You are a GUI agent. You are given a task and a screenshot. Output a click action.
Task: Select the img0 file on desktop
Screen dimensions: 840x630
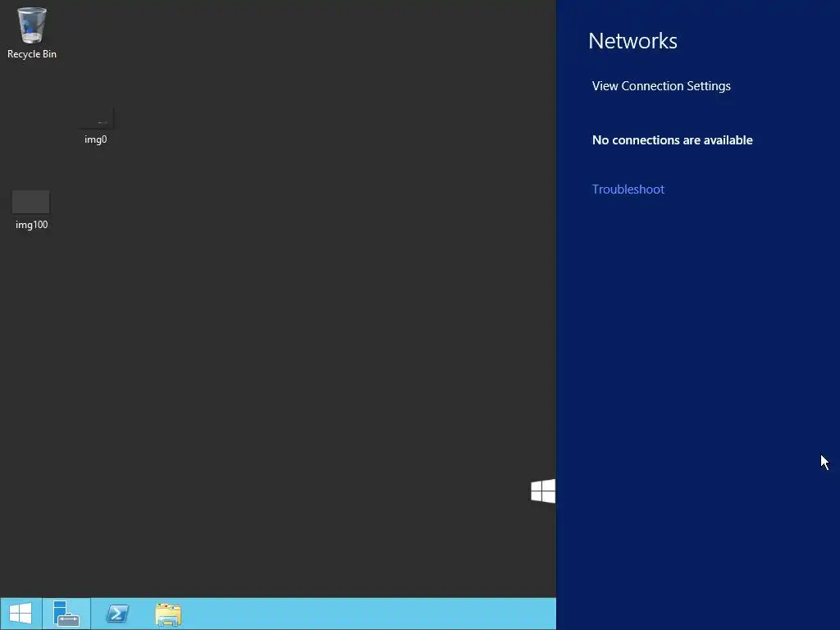pyautogui.click(x=96, y=126)
